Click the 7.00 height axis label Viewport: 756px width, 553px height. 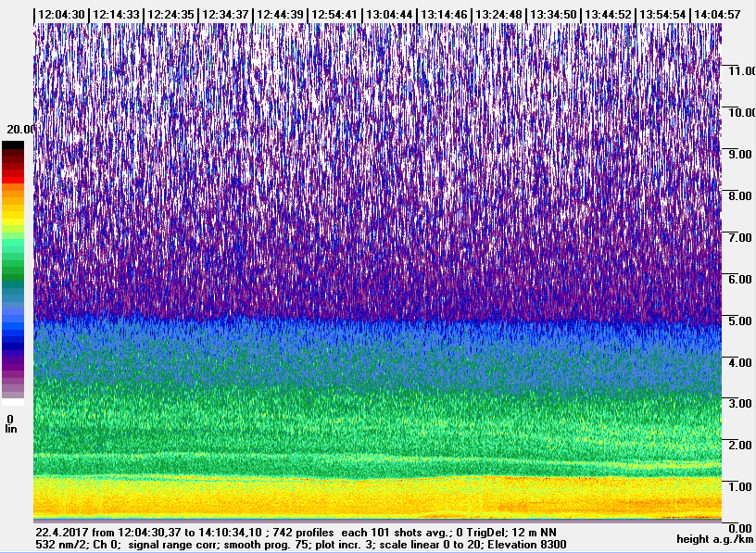(738, 237)
